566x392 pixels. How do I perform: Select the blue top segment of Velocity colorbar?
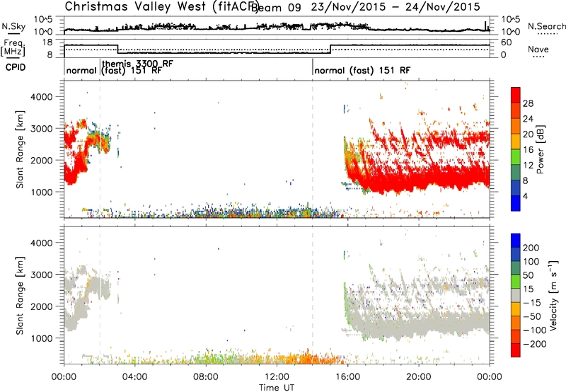[516, 241]
